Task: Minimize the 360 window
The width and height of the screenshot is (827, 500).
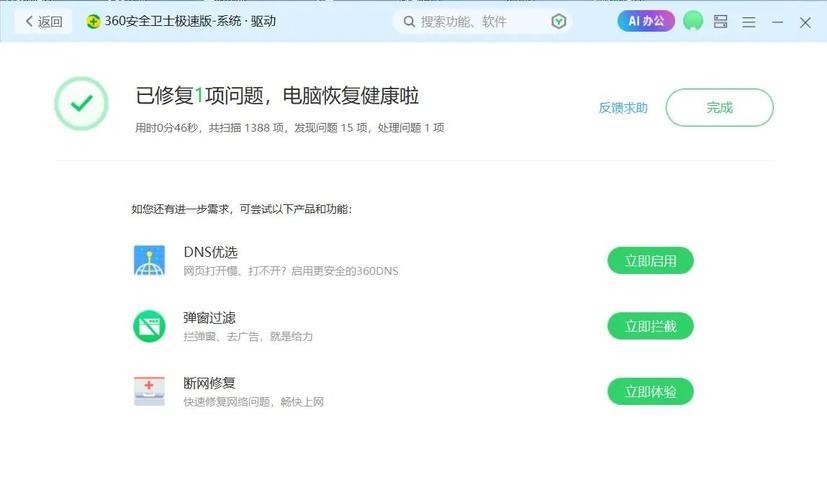Action: pyautogui.click(x=777, y=22)
